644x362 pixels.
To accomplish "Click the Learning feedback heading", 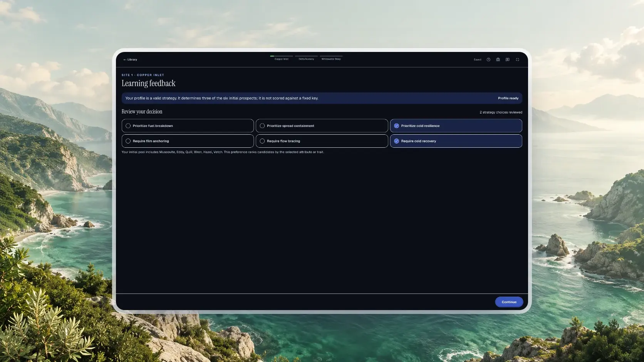I will 148,83.
